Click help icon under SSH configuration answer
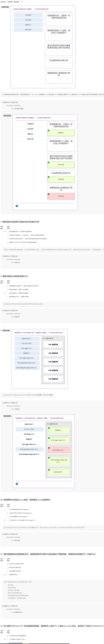Screen dimensions: 104x644 17,484
